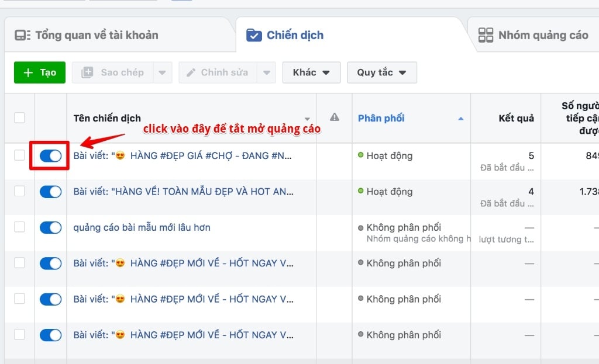Screen dimensions: 599x364
Task: Click the sort arrow in Phân phối header
Action: [x=461, y=119]
